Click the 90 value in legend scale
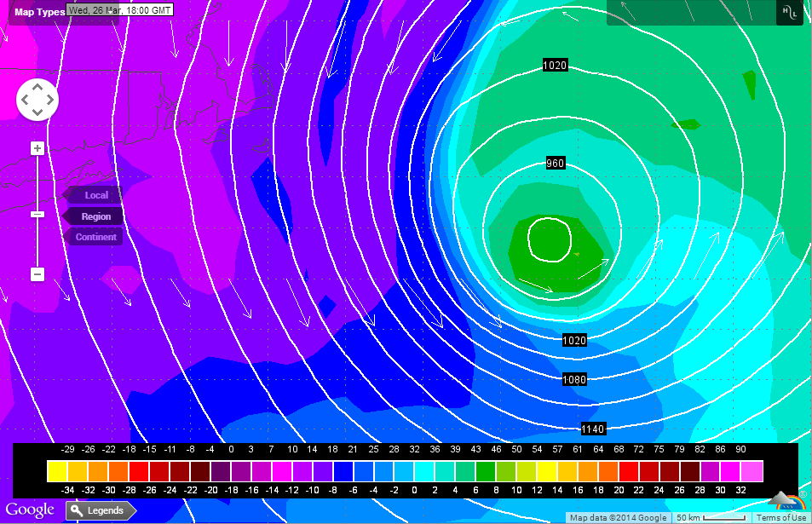This screenshot has height=524, width=812. point(740,449)
